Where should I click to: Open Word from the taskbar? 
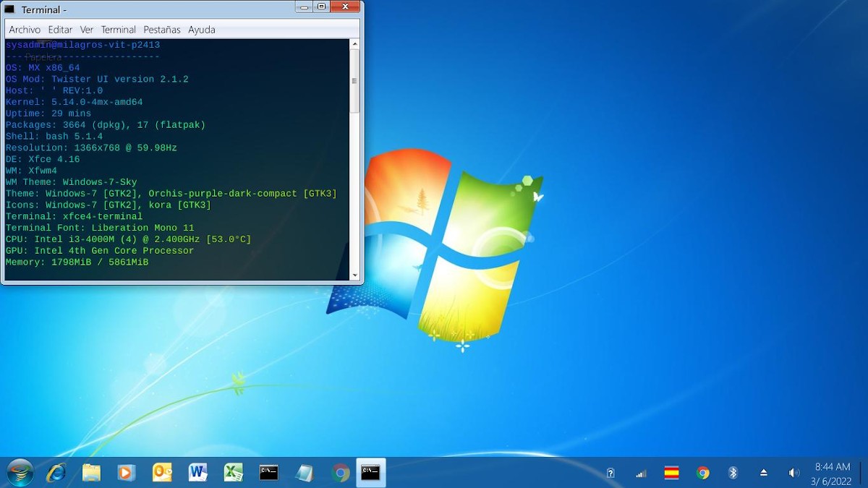[197, 473]
